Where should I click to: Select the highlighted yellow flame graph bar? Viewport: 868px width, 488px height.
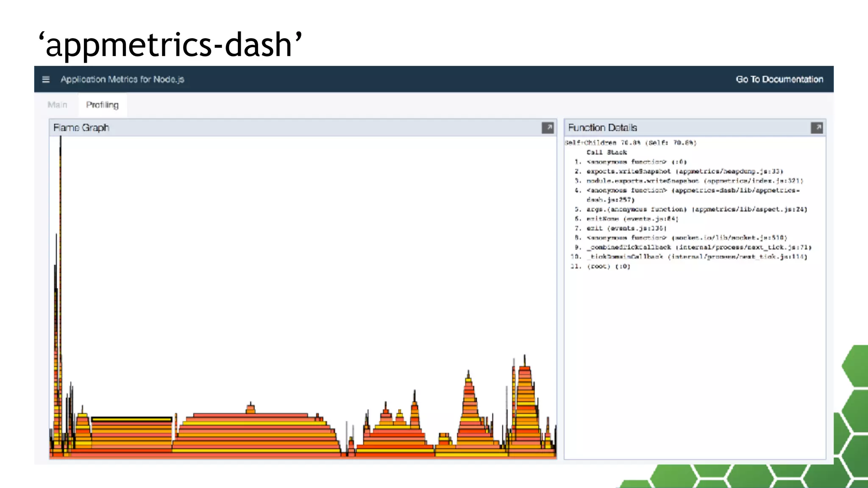pyautogui.click(x=132, y=419)
